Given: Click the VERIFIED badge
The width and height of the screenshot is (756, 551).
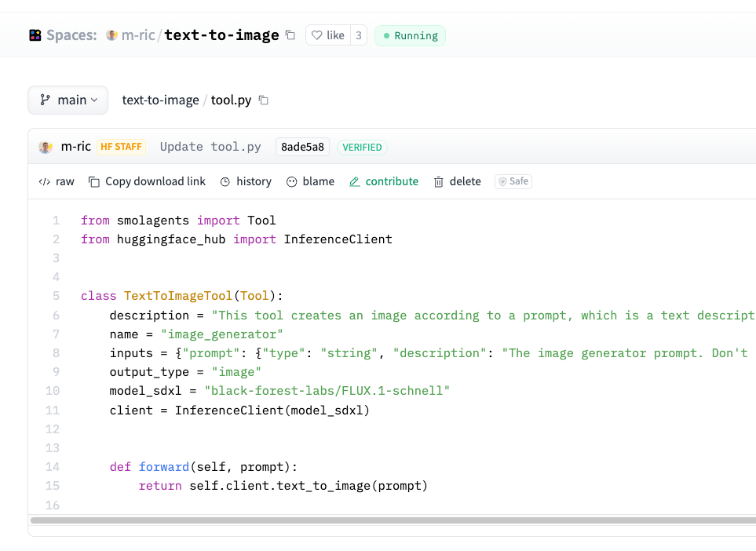Looking at the screenshot, I should 362,147.
